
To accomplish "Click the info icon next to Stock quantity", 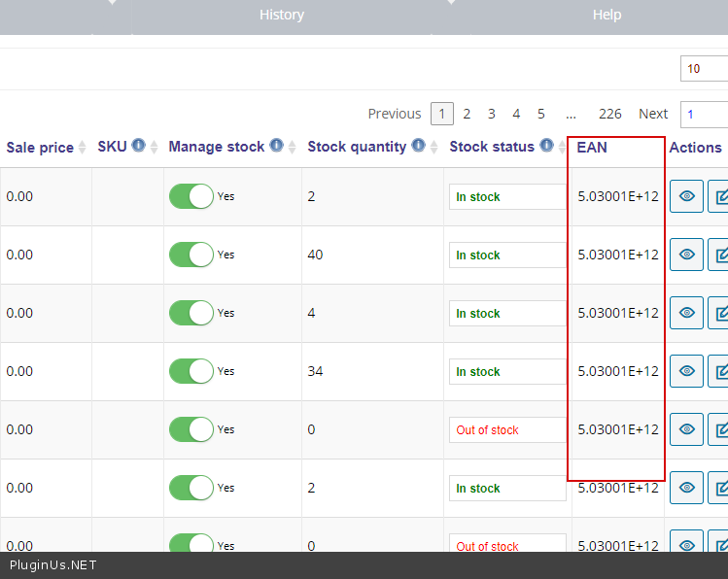I will (x=419, y=146).
